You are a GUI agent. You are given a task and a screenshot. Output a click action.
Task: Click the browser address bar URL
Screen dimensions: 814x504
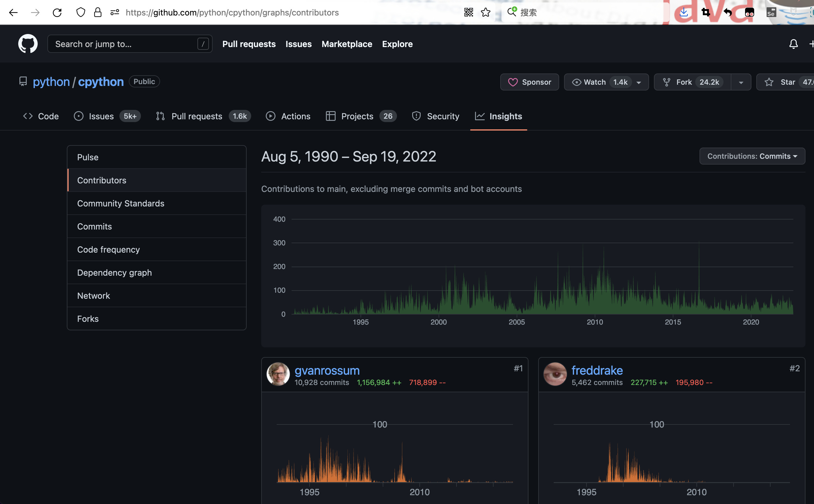tap(232, 13)
